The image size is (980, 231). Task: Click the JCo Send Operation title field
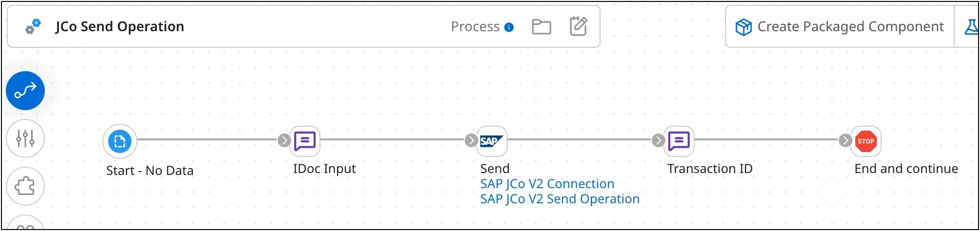(120, 26)
